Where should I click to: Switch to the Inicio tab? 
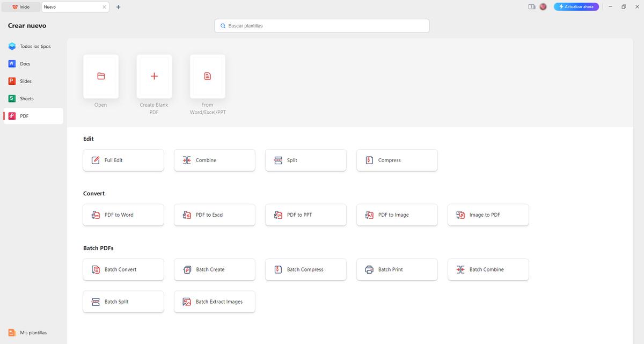pyautogui.click(x=21, y=7)
